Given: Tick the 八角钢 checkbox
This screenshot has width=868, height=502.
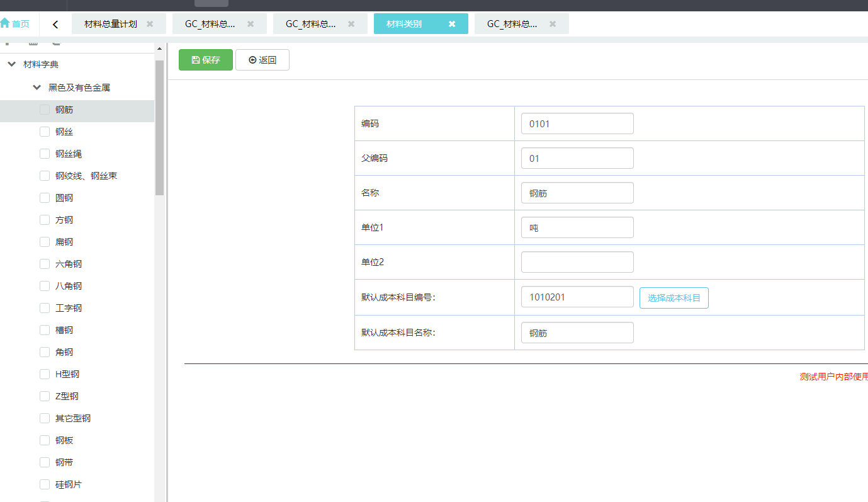Looking at the screenshot, I should point(45,286).
